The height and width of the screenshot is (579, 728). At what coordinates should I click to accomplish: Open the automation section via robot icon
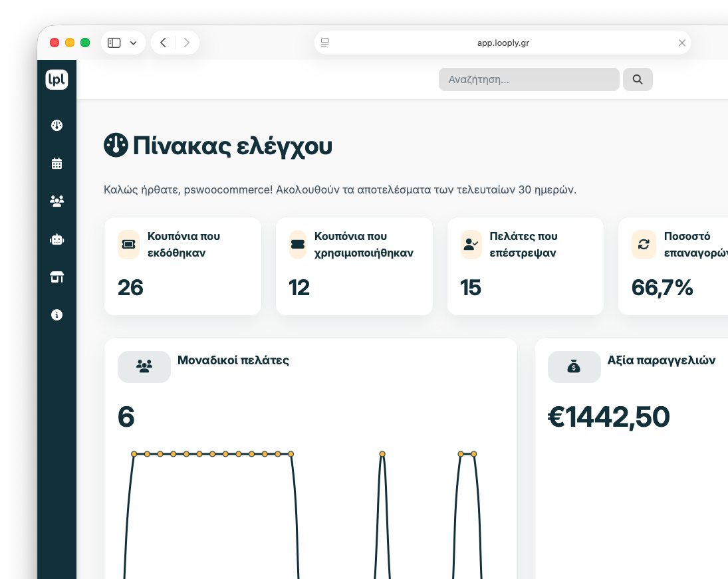(x=57, y=239)
